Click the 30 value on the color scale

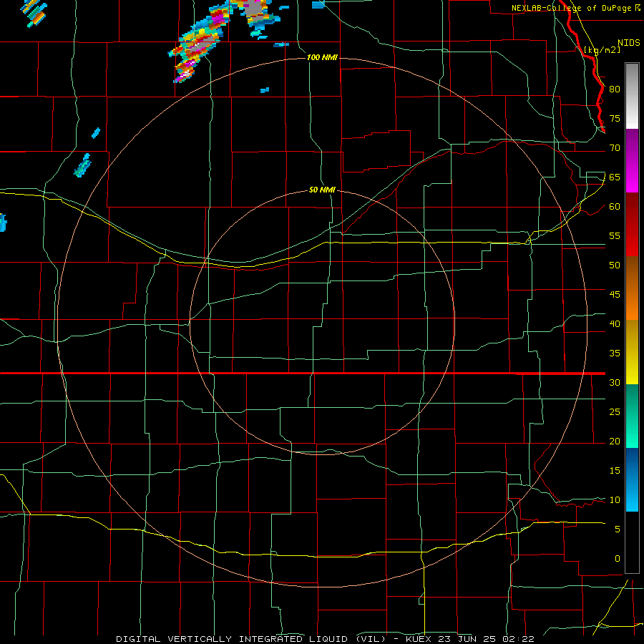(615, 383)
